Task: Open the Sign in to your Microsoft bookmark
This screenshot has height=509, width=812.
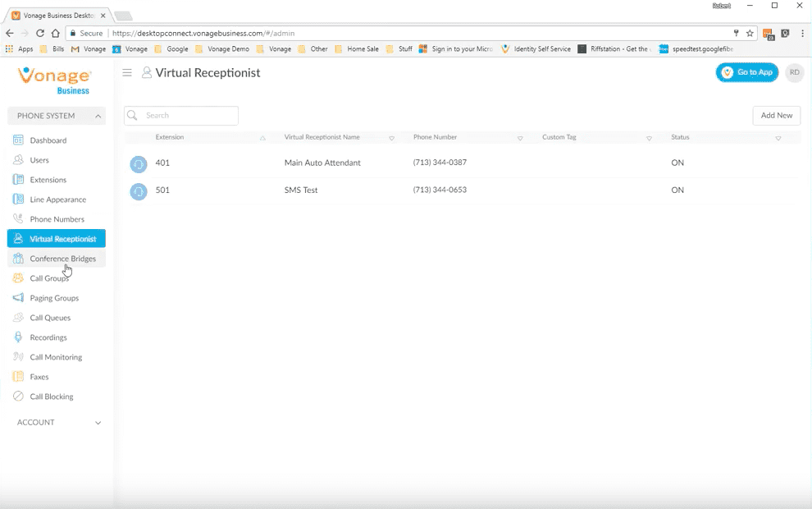Action: point(456,48)
